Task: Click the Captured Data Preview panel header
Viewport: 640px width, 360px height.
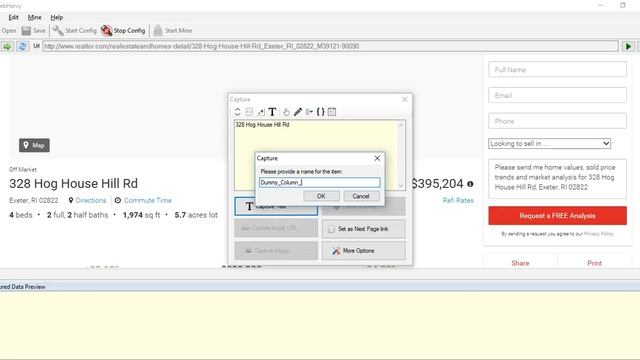Action: (x=320, y=287)
